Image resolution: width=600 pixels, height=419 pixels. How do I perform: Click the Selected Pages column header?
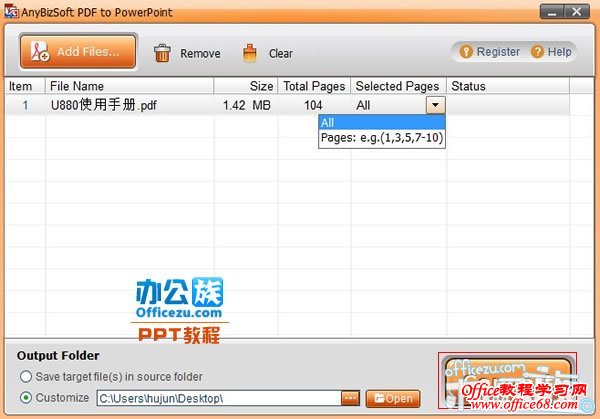398,86
